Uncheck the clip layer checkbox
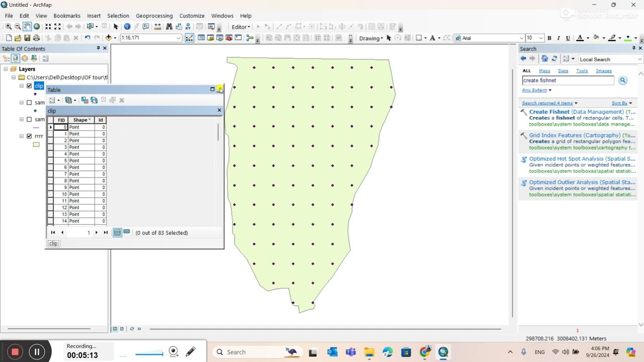Screen dimensions: 644x362 [29, 86]
